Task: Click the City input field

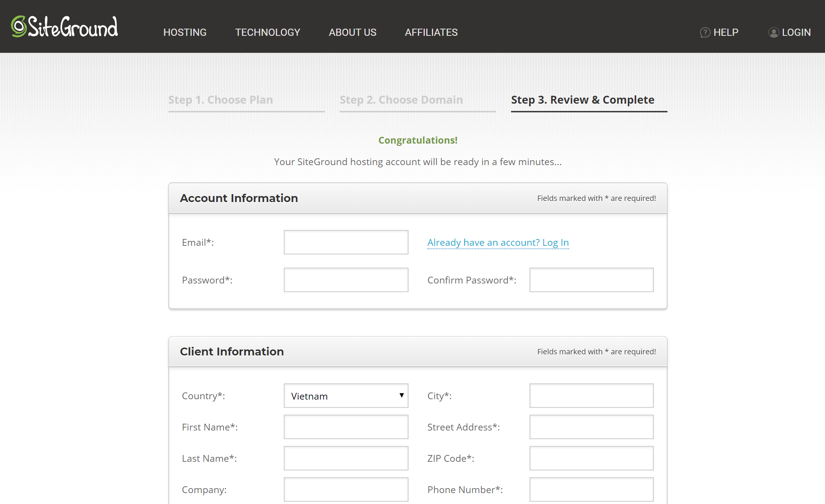Action: 591,395
